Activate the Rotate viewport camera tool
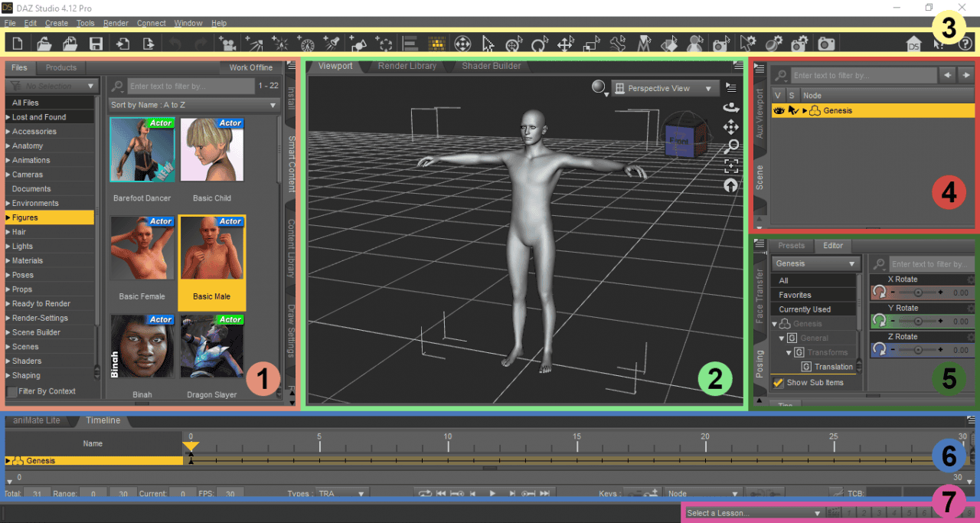Viewport: 980px width, 523px height. (x=731, y=109)
